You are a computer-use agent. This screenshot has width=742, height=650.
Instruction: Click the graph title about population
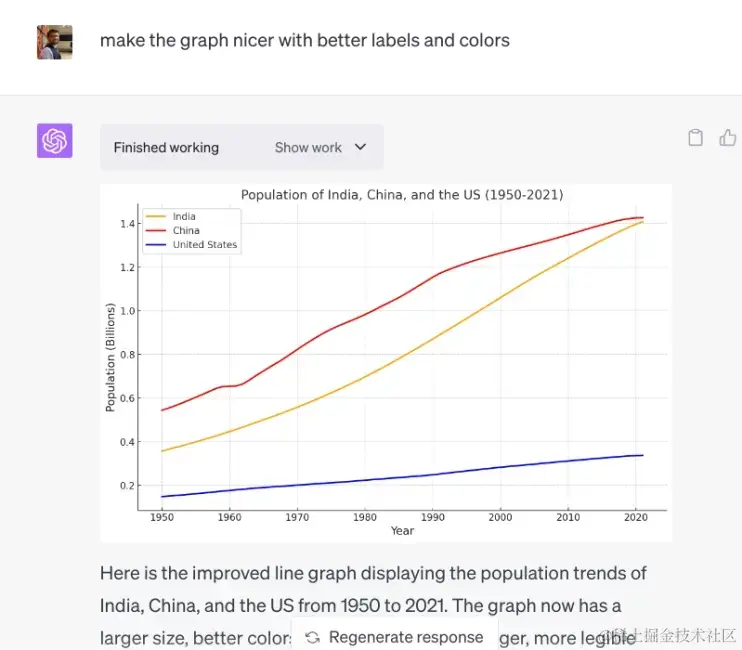402,195
